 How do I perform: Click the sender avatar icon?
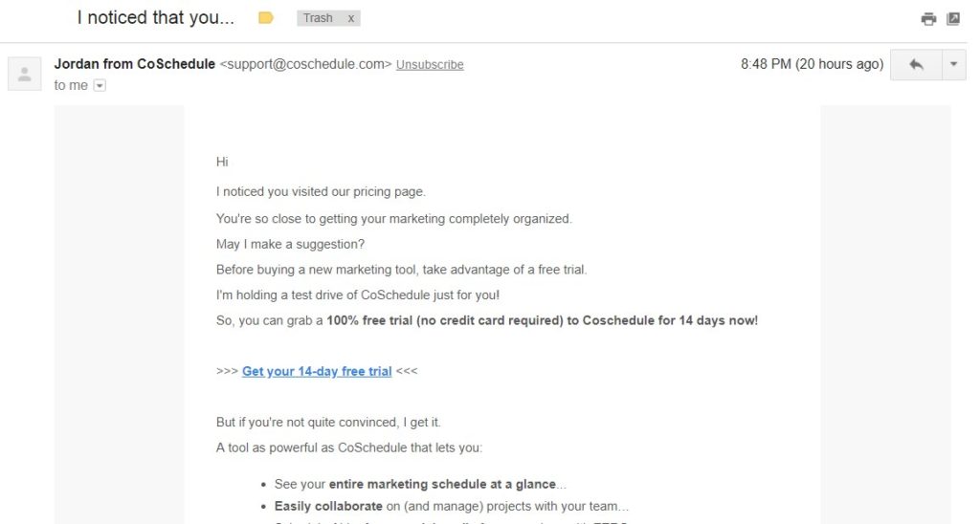coord(24,74)
